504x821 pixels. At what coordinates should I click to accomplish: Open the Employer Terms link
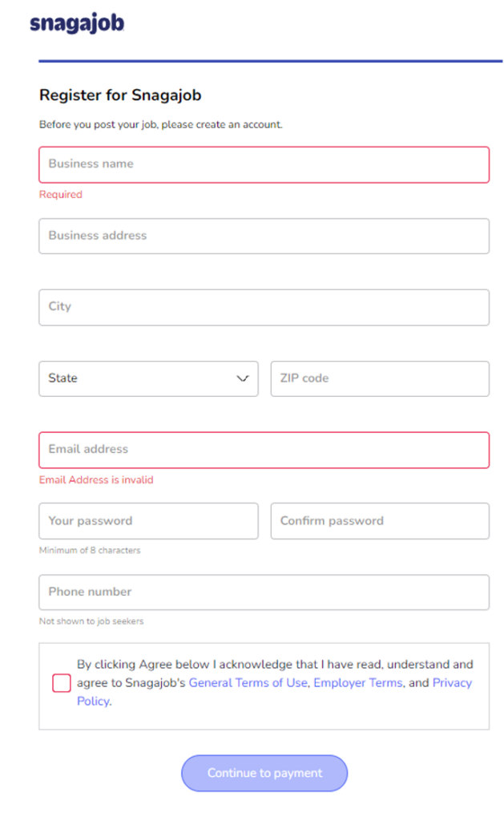click(x=358, y=683)
